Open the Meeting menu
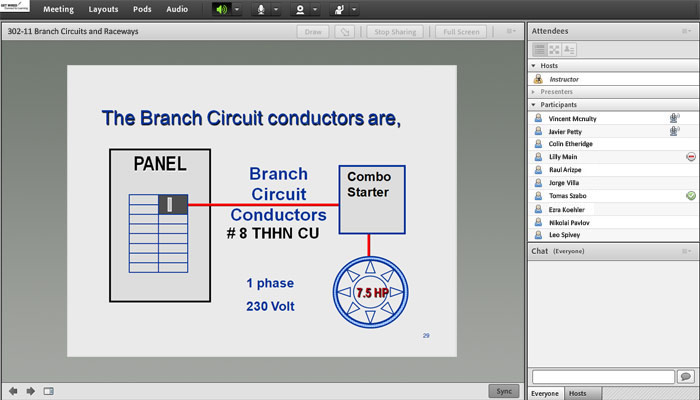Screen dimensions: 700x400 [x=58, y=9]
